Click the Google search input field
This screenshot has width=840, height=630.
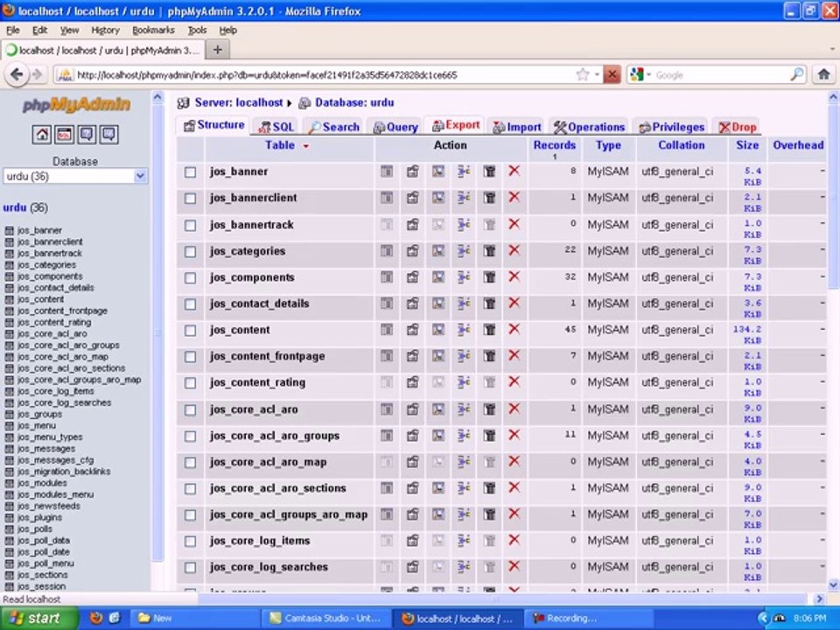click(720, 75)
